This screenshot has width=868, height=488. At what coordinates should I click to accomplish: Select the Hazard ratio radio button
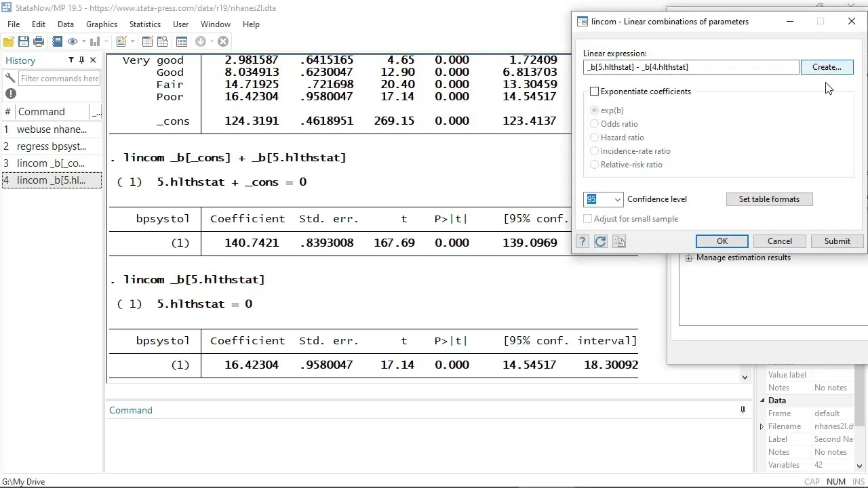595,138
